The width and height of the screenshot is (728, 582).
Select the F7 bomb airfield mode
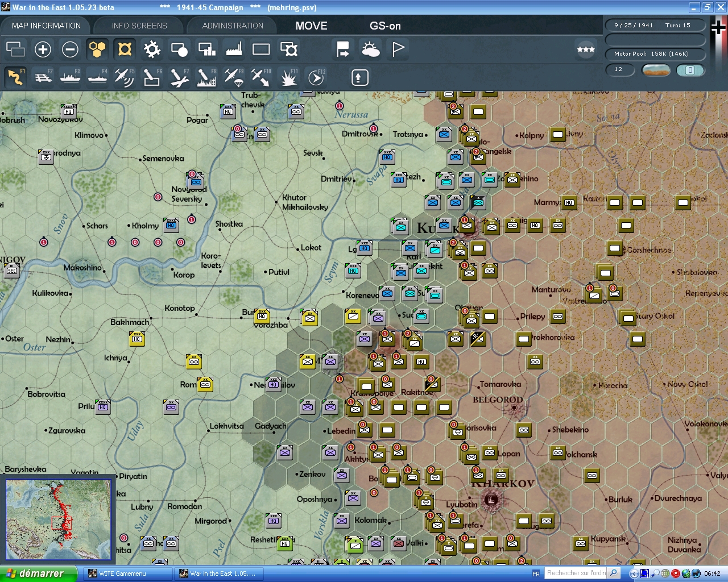(179, 77)
